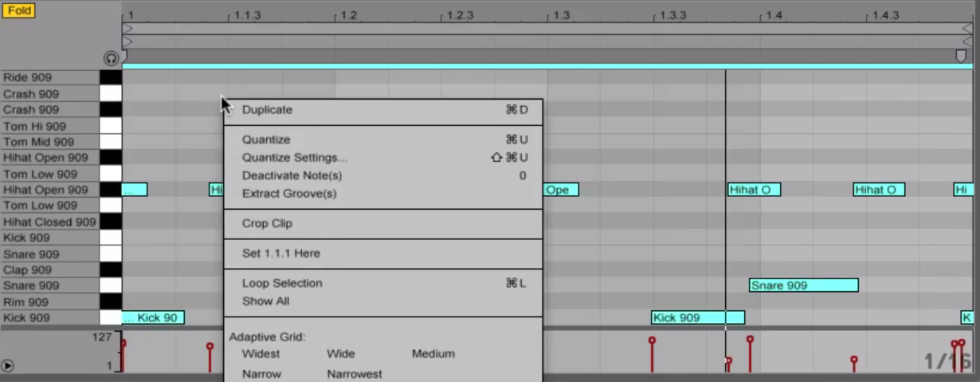Select the Kick 909 note near 1.3.3
The width and height of the screenshot is (980, 382).
tap(698, 317)
